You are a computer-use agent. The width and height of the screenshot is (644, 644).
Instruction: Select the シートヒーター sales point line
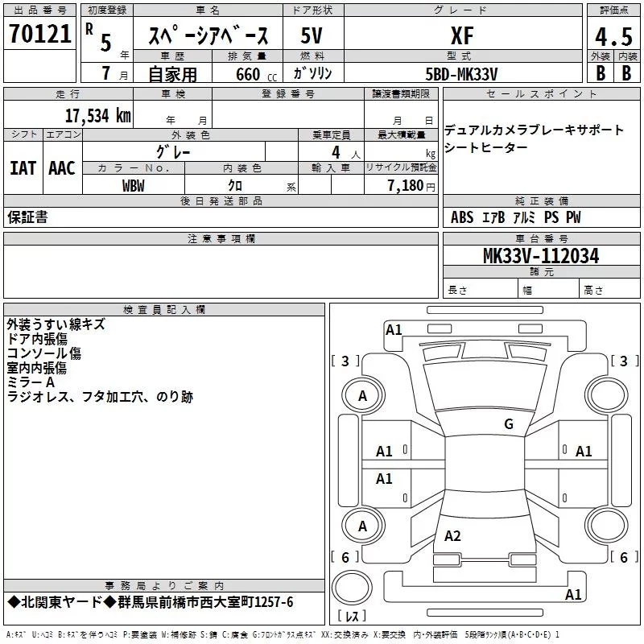tap(486, 147)
